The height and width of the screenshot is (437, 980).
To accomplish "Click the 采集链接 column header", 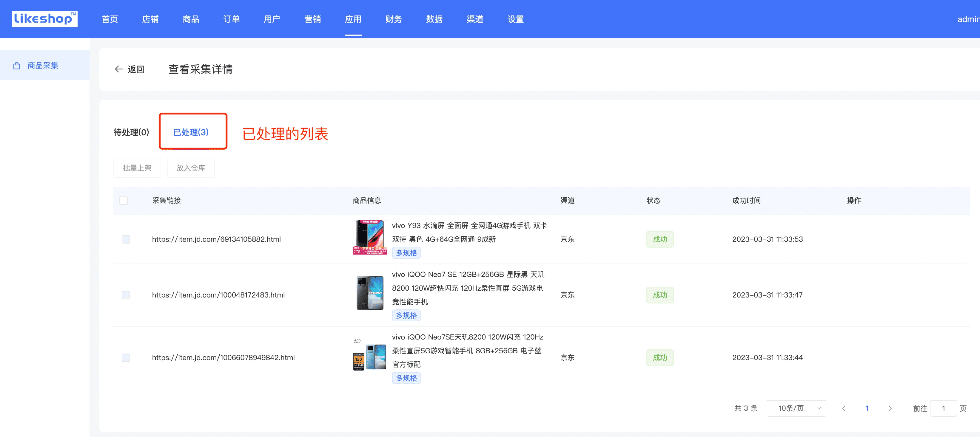I will click(166, 201).
